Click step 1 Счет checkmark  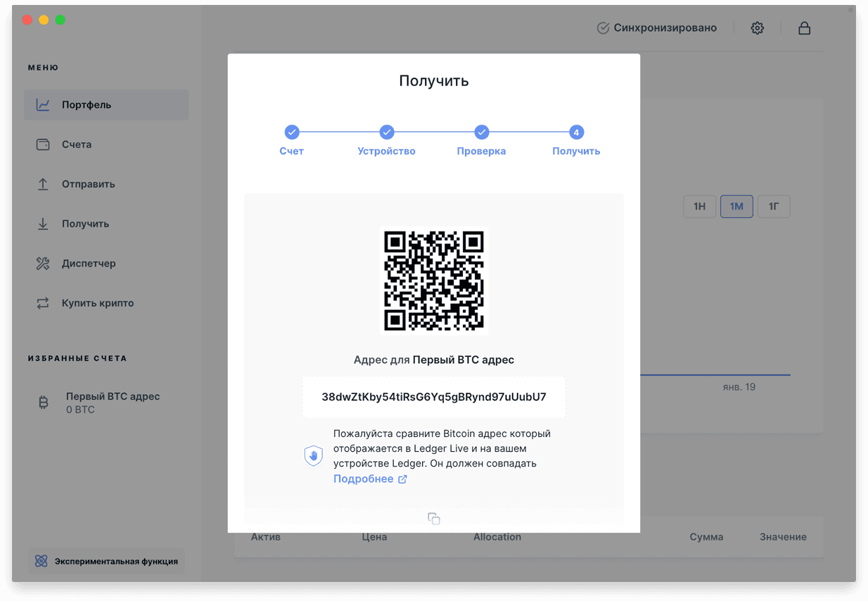point(292,132)
